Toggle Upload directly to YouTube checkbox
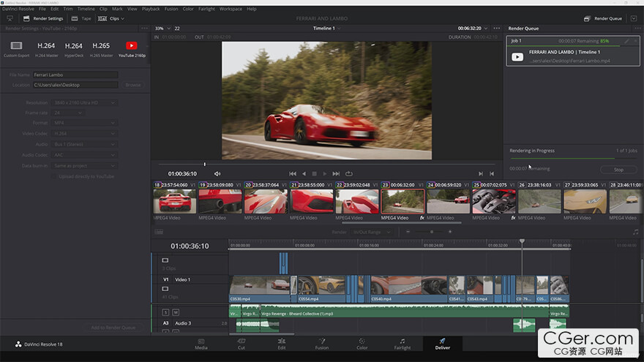Image resolution: width=644 pixels, height=362 pixels. click(x=54, y=176)
